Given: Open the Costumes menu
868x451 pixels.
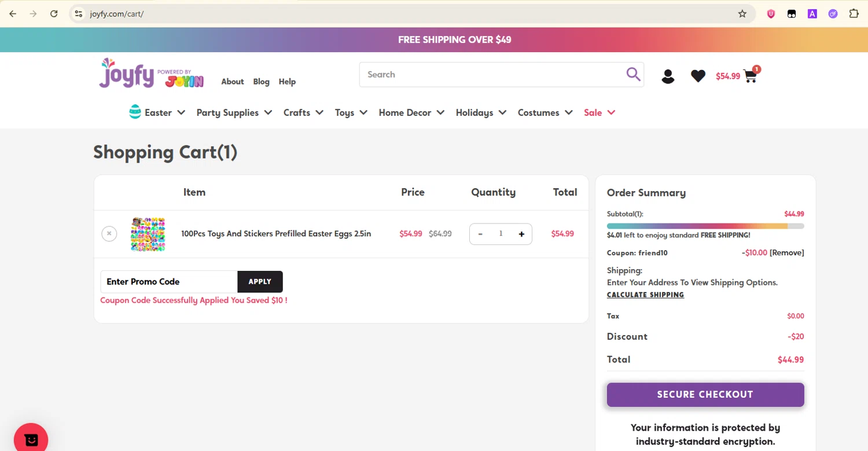Looking at the screenshot, I should [x=538, y=112].
